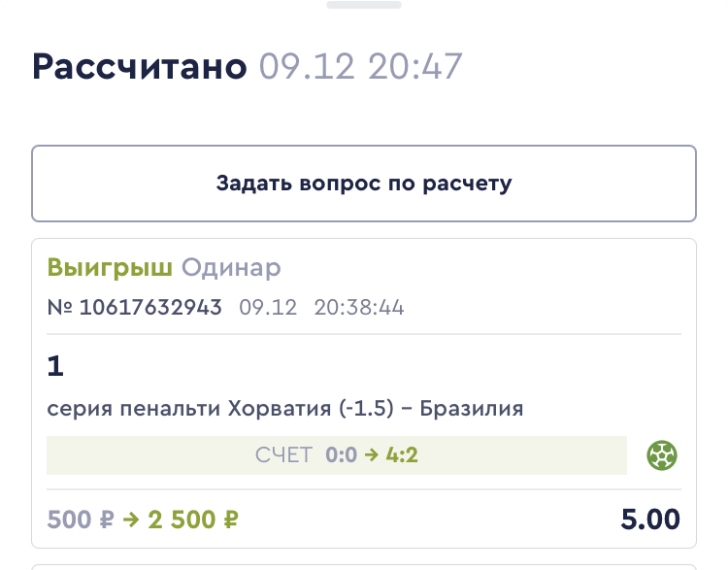The width and height of the screenshot is (728, 570).
Task: Tap the drag handle at top of sheet
Action: pos(364,5)
